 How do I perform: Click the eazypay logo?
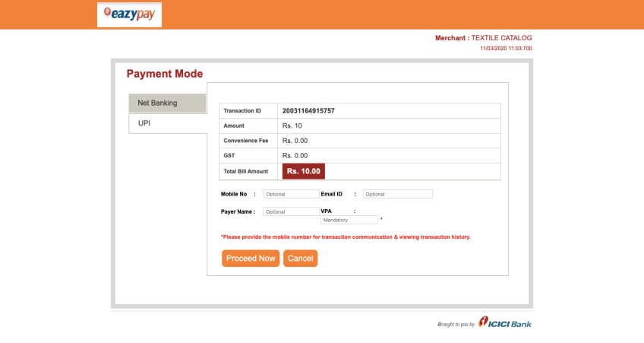tap(129, 14)
